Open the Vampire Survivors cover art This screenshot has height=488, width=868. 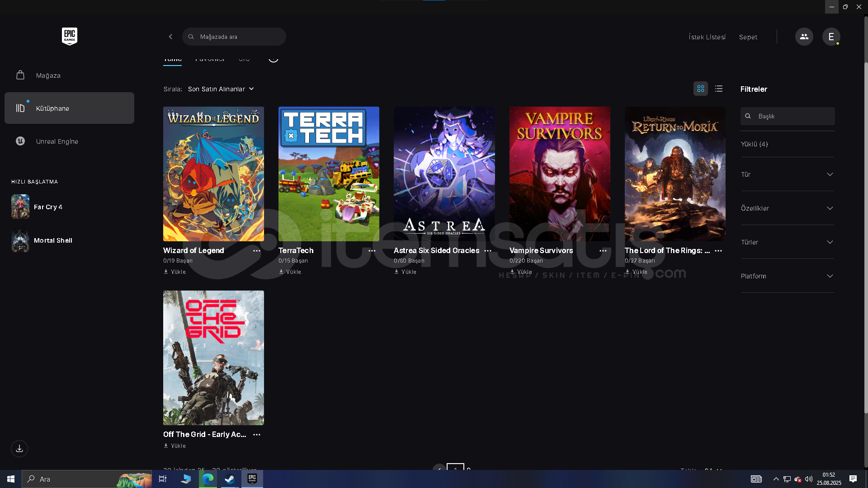pos(560,174)
